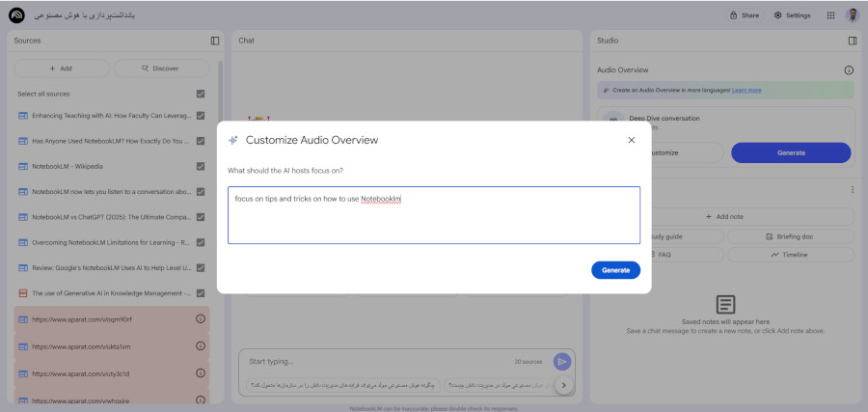Click the Deep Dive conversation card title
Viewport: 868px width, 412px height.
(665, 119)
